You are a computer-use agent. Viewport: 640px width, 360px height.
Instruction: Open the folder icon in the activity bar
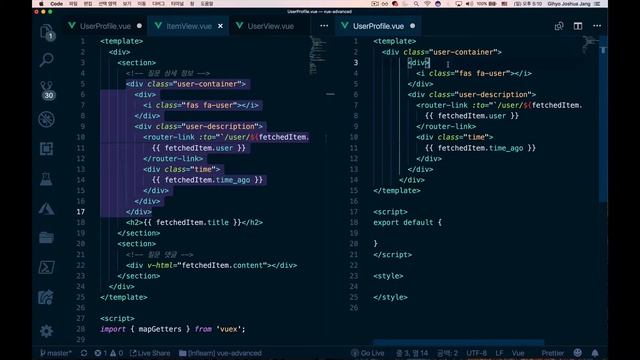click(x=46, y=238)
